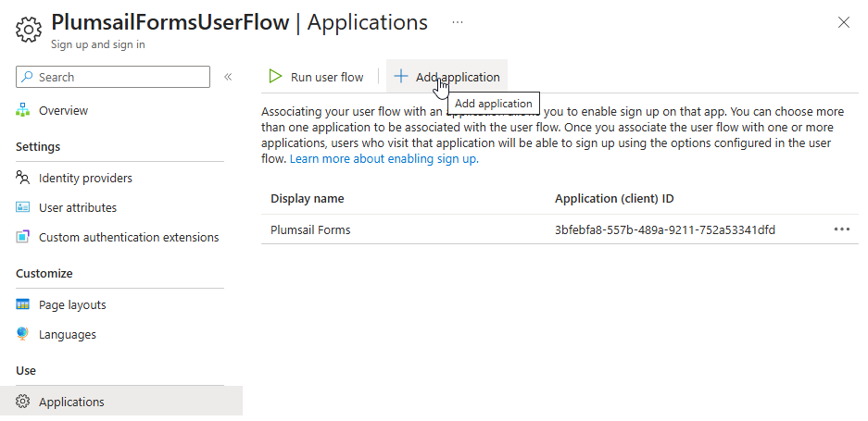Open the ellipsis menu beside Applications title
Image resolution: width=868 pixels, height=421 pixels.
[x=458, y=22]
